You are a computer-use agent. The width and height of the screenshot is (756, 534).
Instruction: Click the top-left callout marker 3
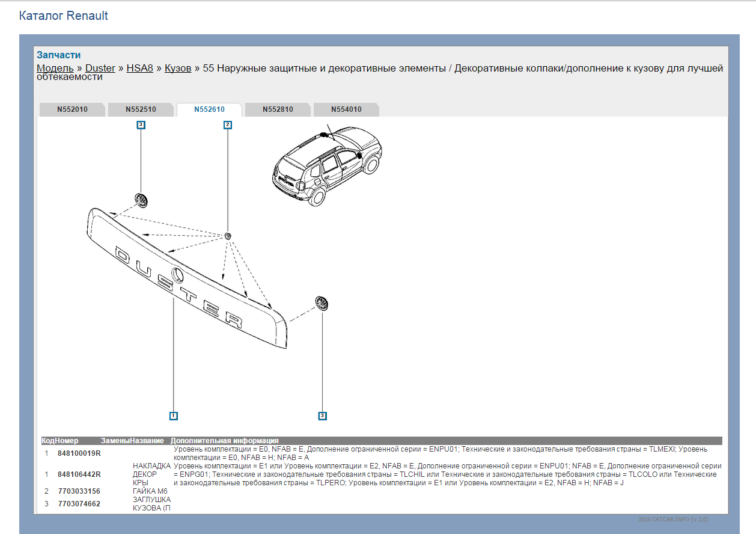click(x=141, y=125)
